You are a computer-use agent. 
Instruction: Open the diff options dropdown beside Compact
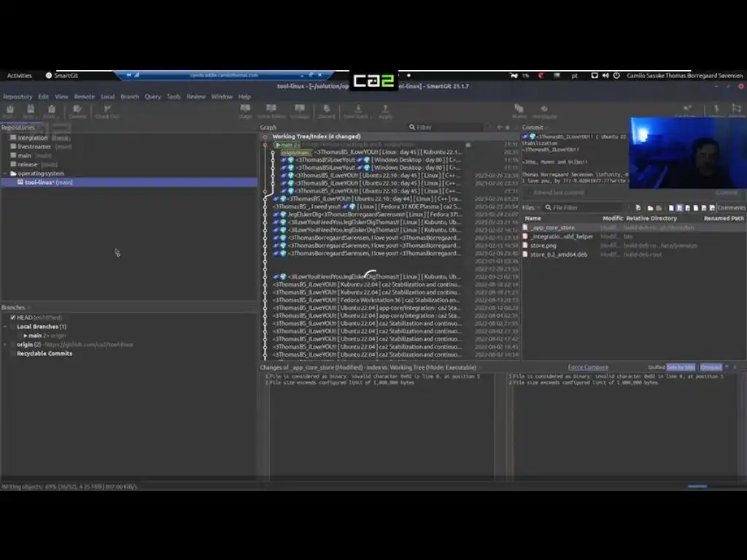[x=727, y=367]
